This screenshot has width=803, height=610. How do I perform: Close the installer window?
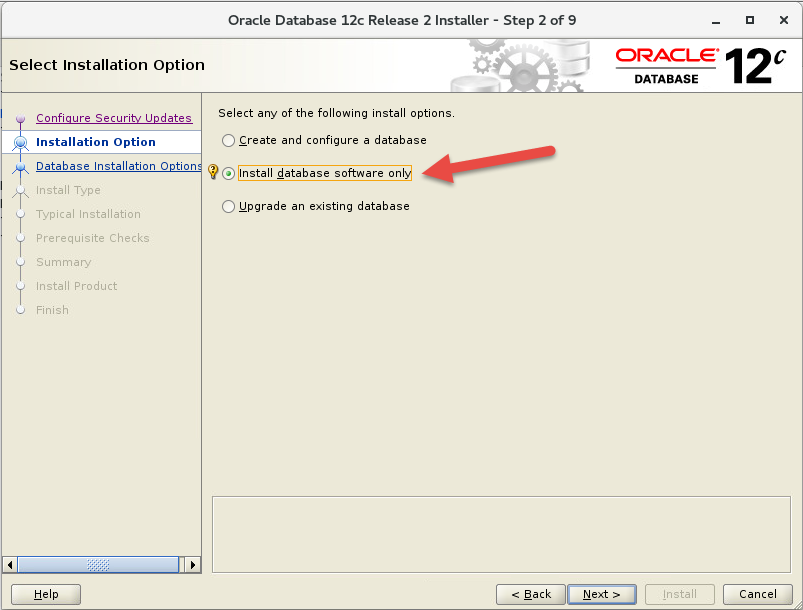[x=784, y=20]
